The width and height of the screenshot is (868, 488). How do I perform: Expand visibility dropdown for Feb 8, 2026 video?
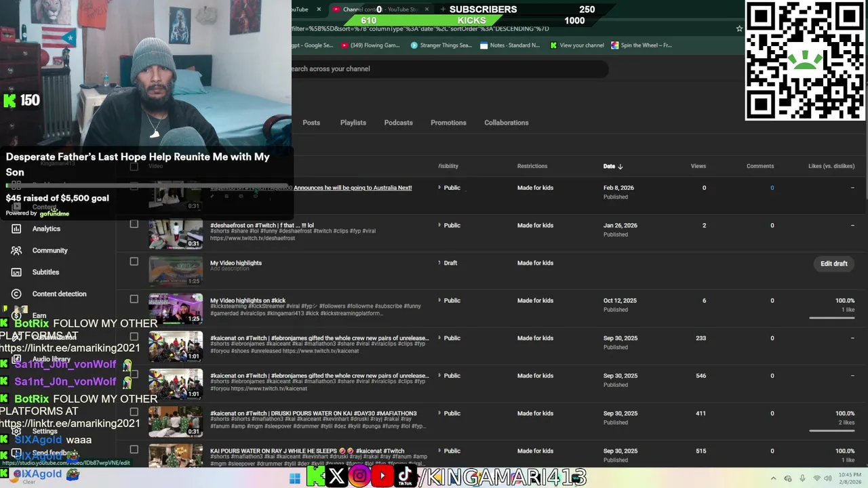coord(450,188)
